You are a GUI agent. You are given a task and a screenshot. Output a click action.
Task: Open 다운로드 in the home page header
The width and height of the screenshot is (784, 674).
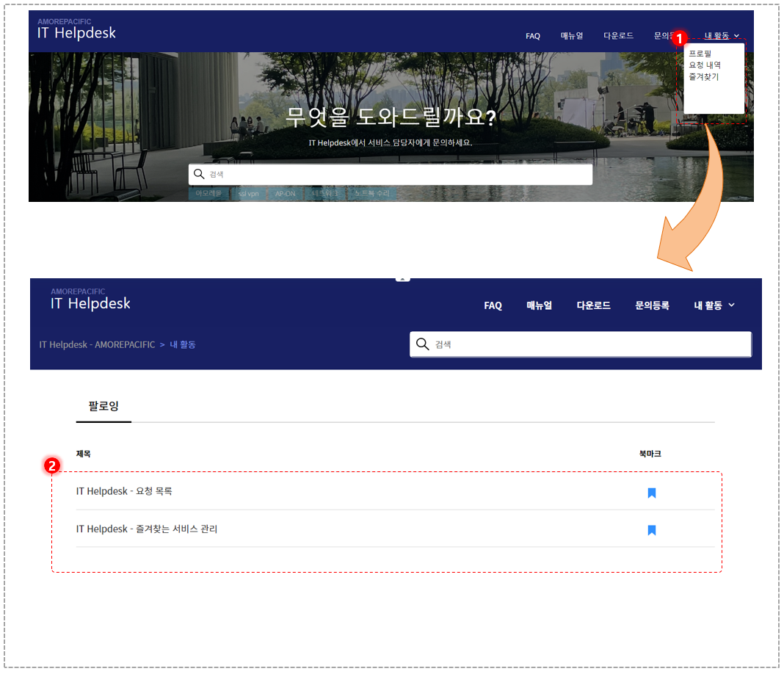point(619,36)
